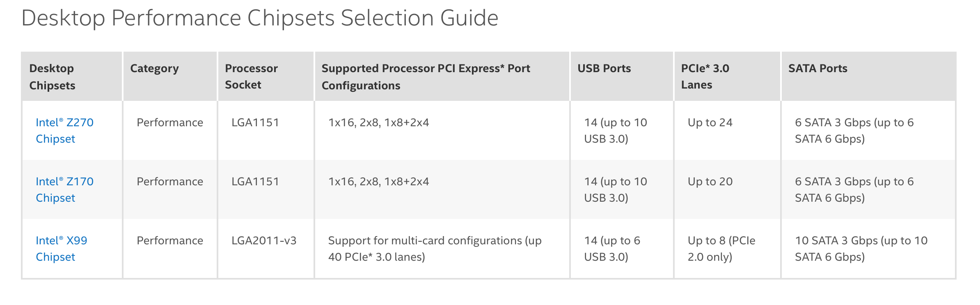This screenshot has width=980, height=305.
Task: Click the "10 SATA 3 Gbps" cell
Action: click(x=861, y=248)
